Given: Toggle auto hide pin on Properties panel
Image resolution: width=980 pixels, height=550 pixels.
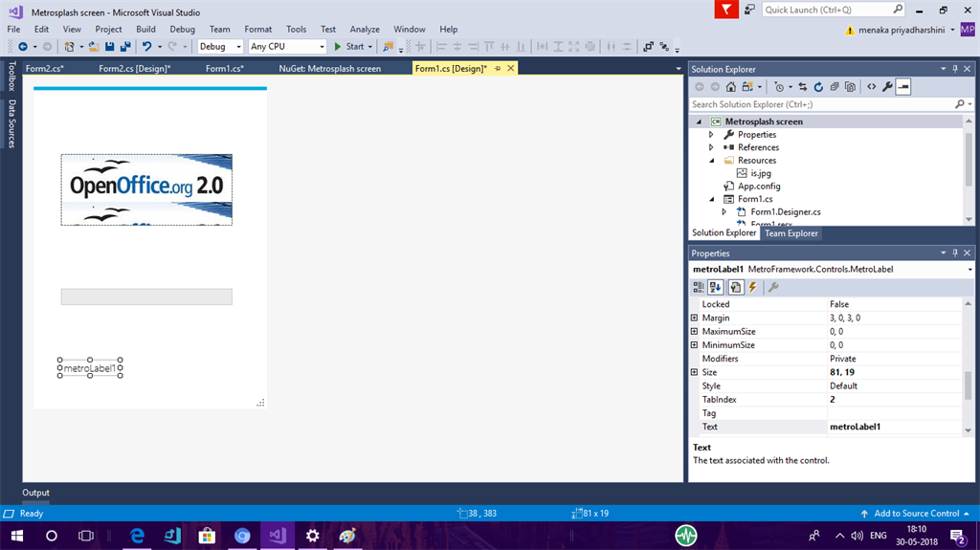Looking at the screenshot, I should point(955,253).
